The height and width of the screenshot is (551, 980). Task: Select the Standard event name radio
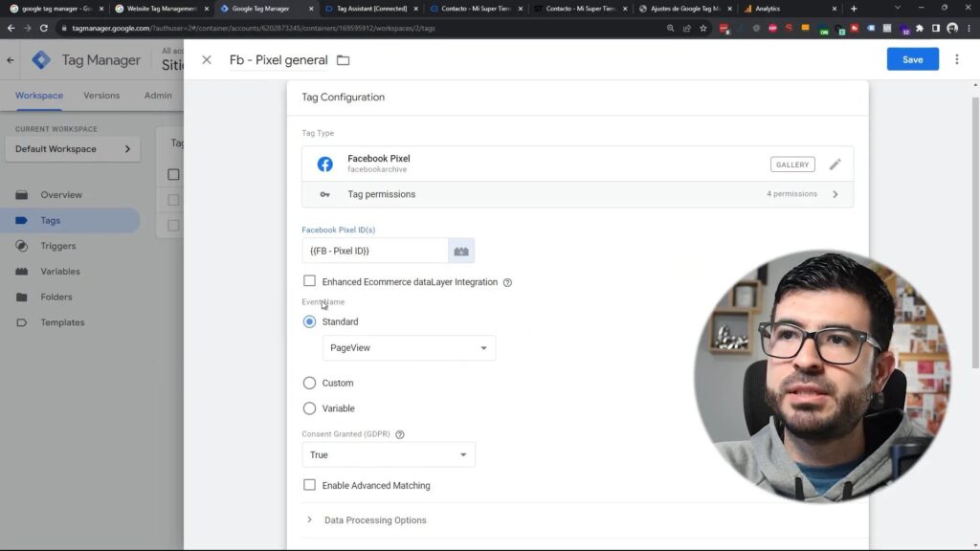pyautogui.click(x=309, y=321)
